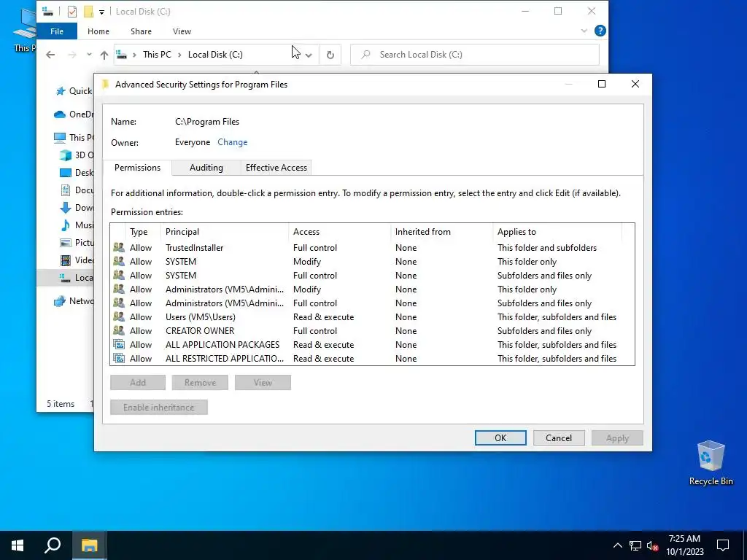Select Network in navigation pane
This screenshot has width=747, height=560.
[74, 301]
